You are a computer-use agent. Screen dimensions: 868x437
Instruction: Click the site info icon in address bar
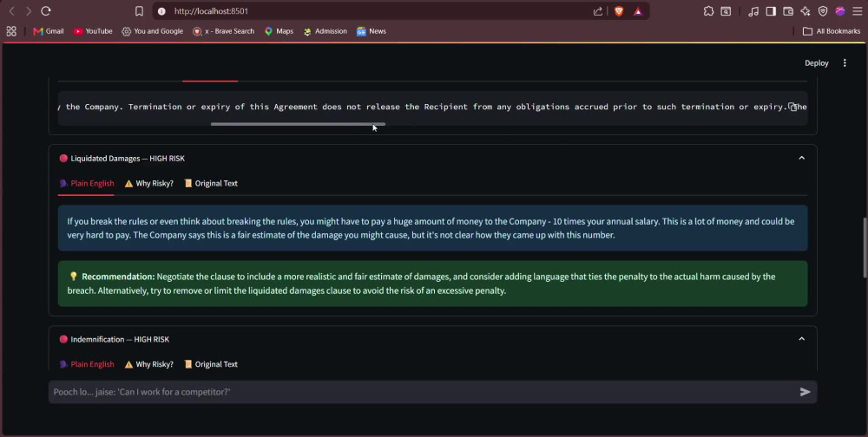point(161,11)
